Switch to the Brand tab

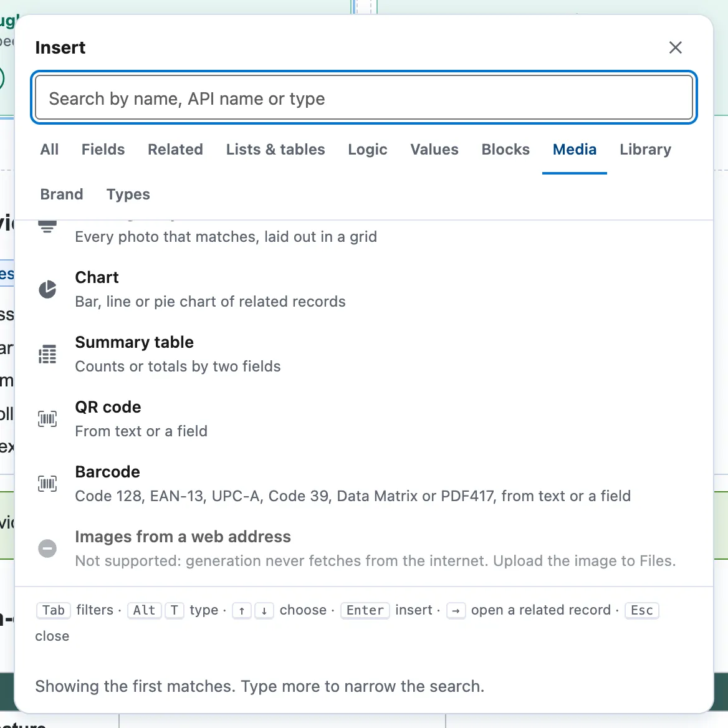[x=61, y=194]
